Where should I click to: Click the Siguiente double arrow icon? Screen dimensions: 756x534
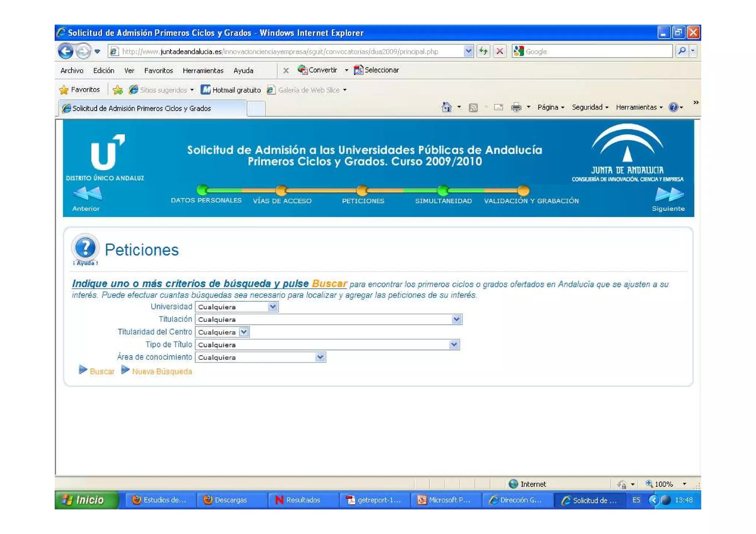point(669,194)
